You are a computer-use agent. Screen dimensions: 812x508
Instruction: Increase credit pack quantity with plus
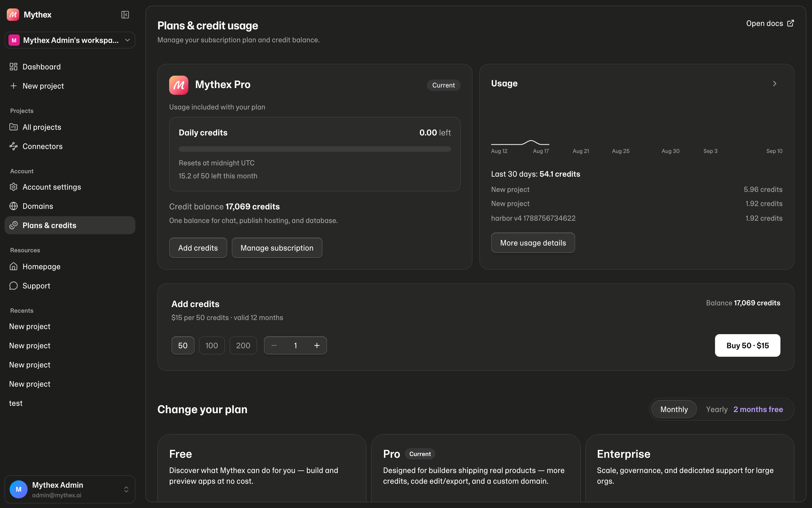coord(317,345)
